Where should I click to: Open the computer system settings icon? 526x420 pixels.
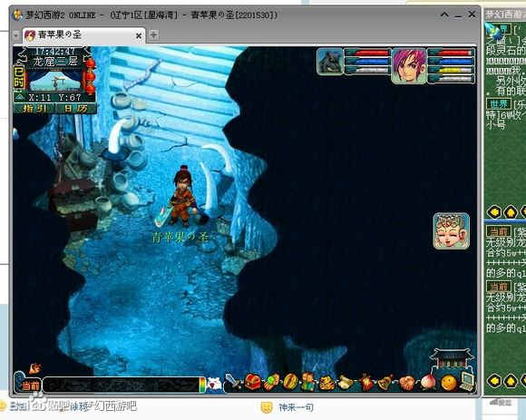[x=468, y=381]
